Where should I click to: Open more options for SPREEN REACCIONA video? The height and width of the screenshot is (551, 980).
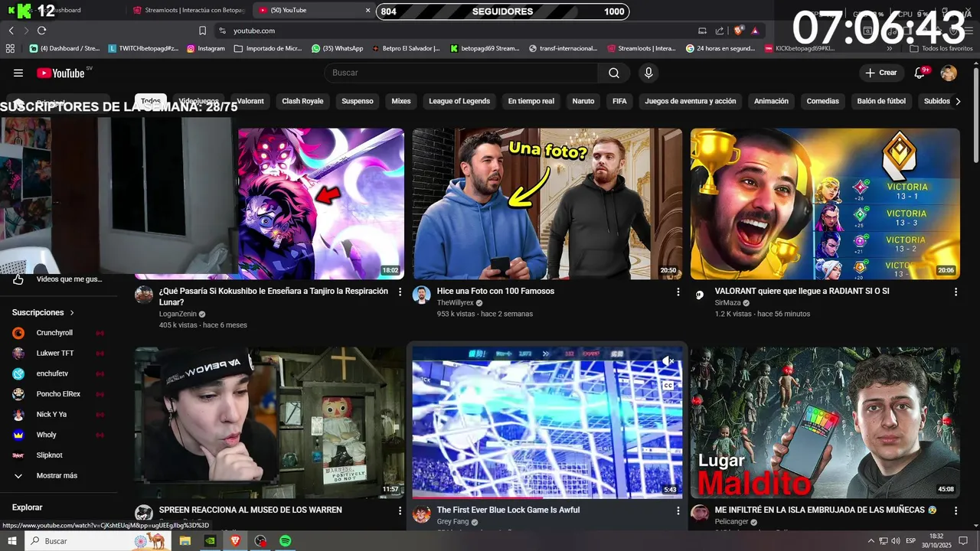click(x=400, y=510)
